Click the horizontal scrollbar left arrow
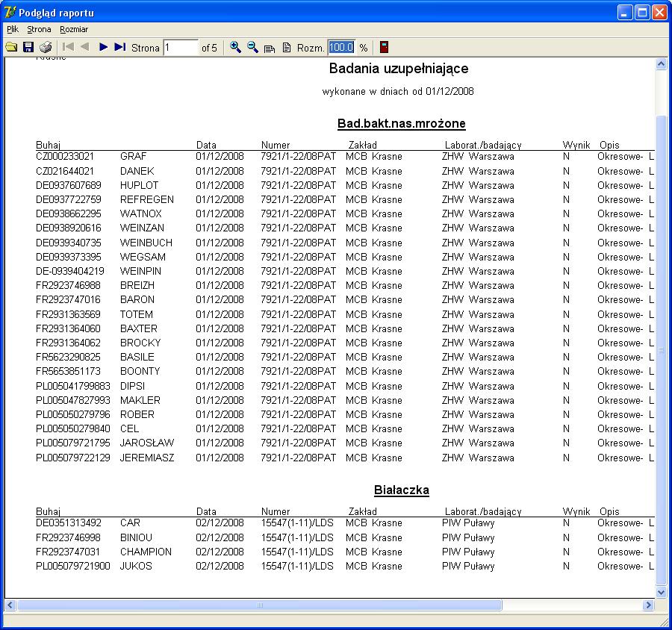Viewport: 672px width, 630px height. pyautogui.click(x=10, y=605)
